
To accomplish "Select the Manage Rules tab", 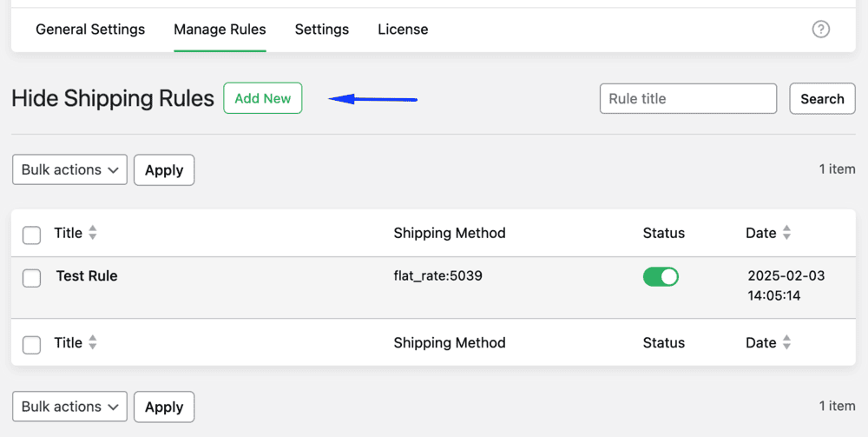I will coord(220,30).
